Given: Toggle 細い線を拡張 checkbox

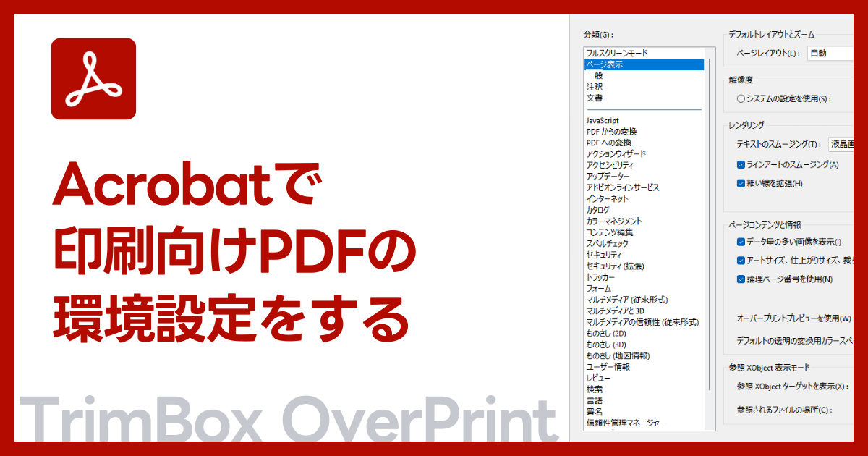Looking at the screenshot, I should 741,184.
